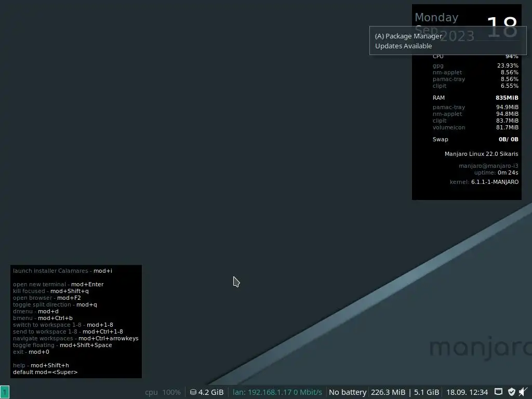The image size is (532, 399).
Task: Click the default mod=<Super> line
Action: (45, 373)
